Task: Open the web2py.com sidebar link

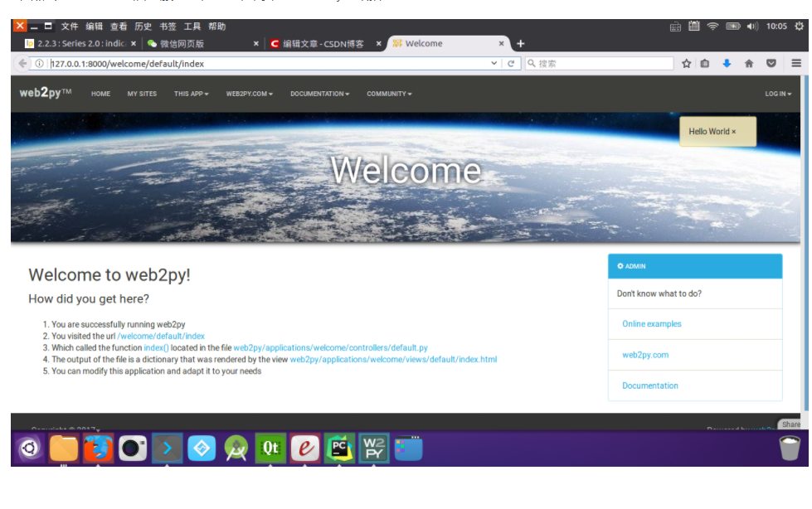Action: coord(645,355)
